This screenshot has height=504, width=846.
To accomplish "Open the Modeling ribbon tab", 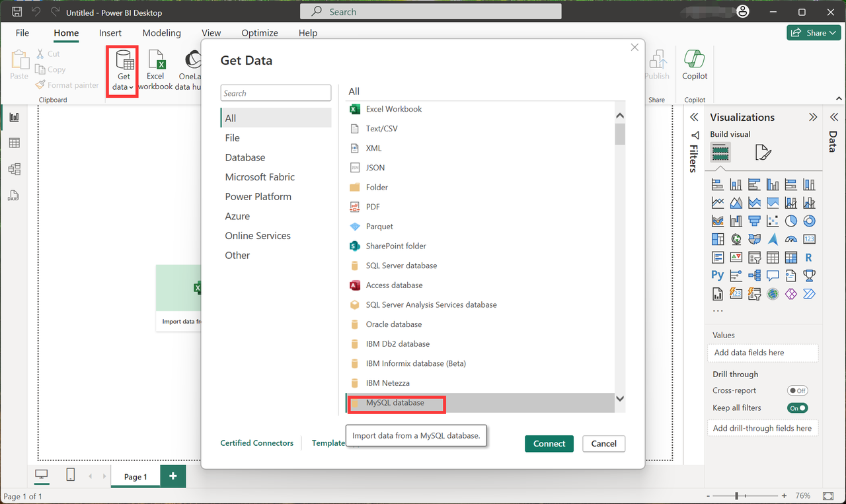I will coord(162,33).
